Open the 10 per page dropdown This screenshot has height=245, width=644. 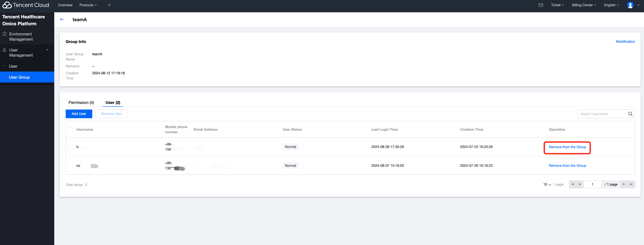547,184
